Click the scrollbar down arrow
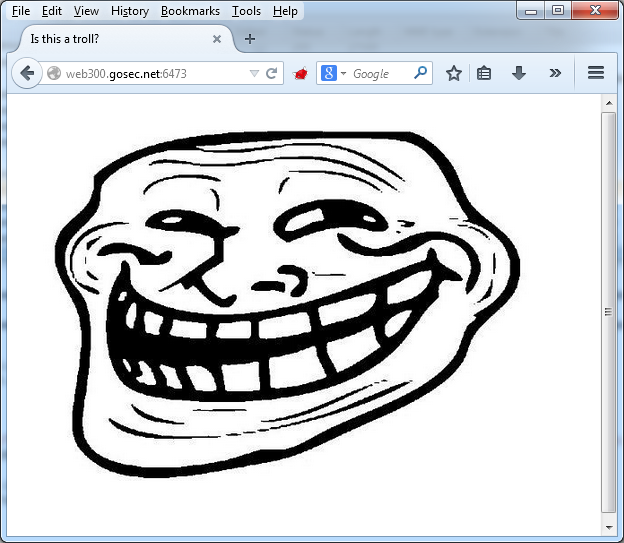The width and height of the screenshot is (624, 543). point(609,528)
